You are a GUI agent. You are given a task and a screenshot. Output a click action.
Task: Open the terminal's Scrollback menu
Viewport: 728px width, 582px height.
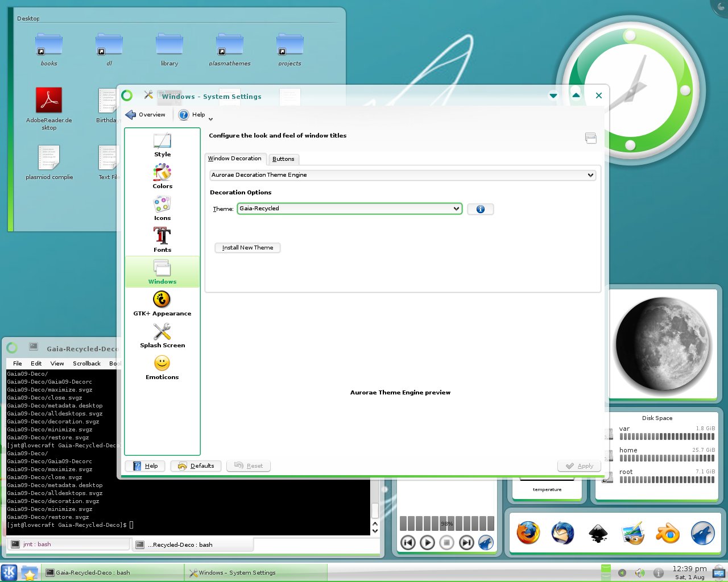click(x=86, y=363)
